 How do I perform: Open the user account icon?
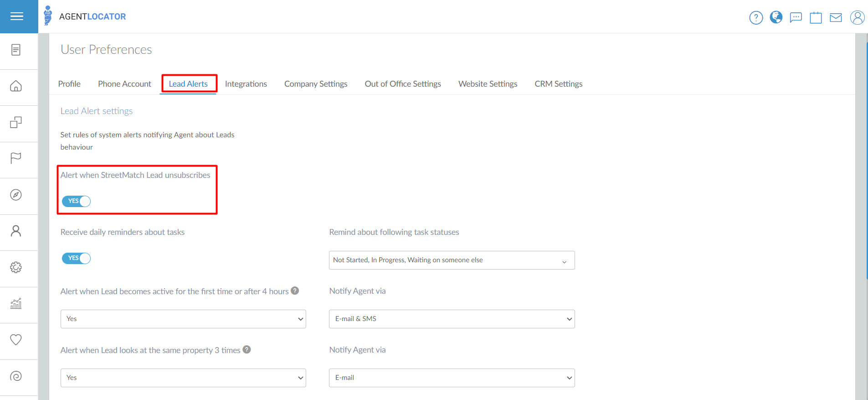(x=857, y=18)
